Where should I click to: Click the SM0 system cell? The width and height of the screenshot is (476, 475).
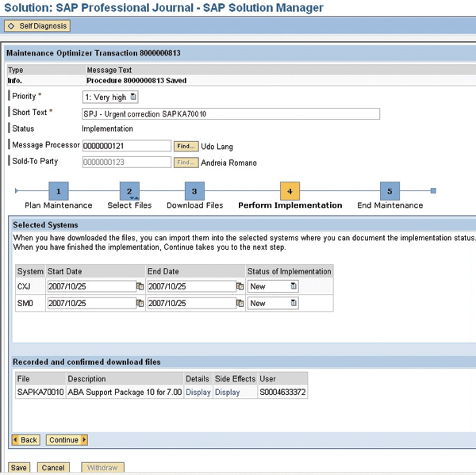(x=30, y=303)
